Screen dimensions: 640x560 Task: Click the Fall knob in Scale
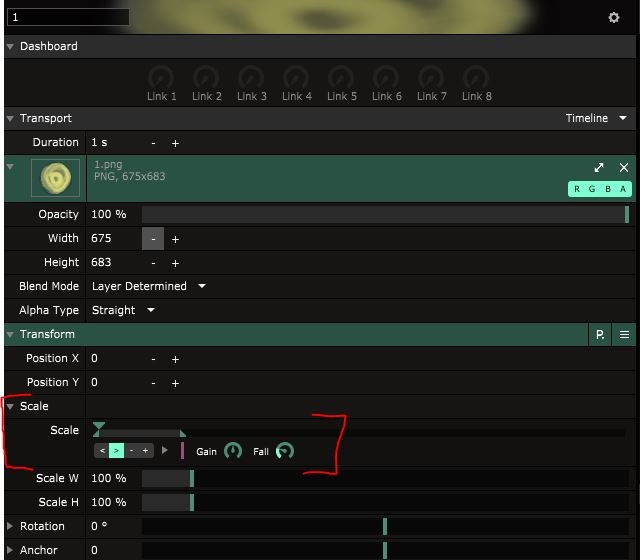[x=285, y=452]
